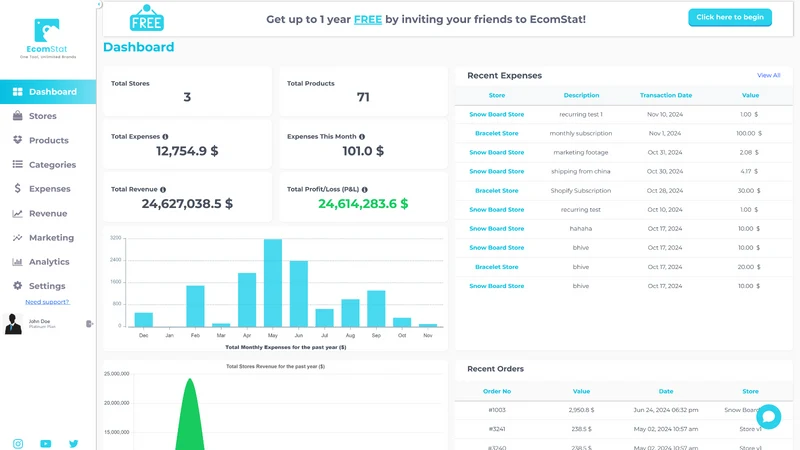Click the Feb bar in expenses chart

click(x=195, y=306)
